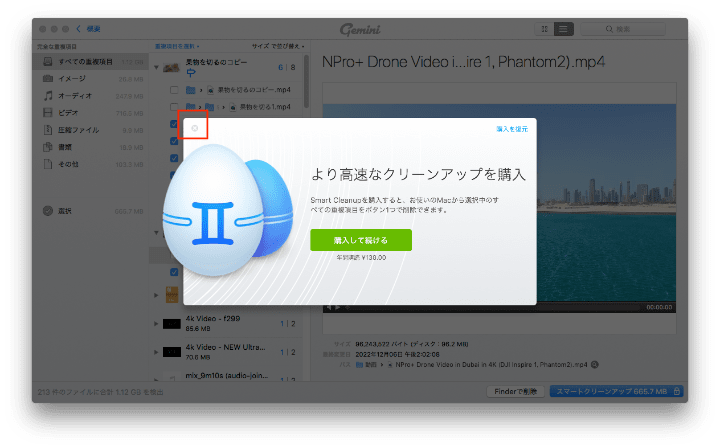This screenshot has width=720, height=448.
Task: Click the 00:00:00 time display
Action: (659, 308)
